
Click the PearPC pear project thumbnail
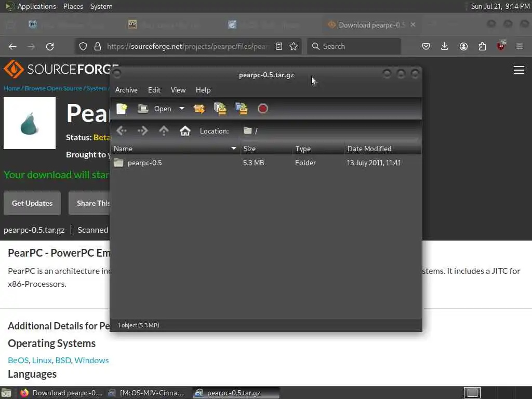point(30,123)
